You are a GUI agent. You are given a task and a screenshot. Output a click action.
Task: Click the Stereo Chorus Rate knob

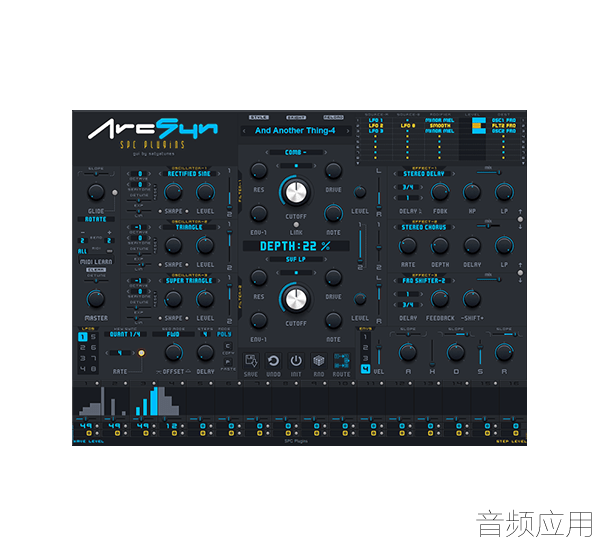408,246
